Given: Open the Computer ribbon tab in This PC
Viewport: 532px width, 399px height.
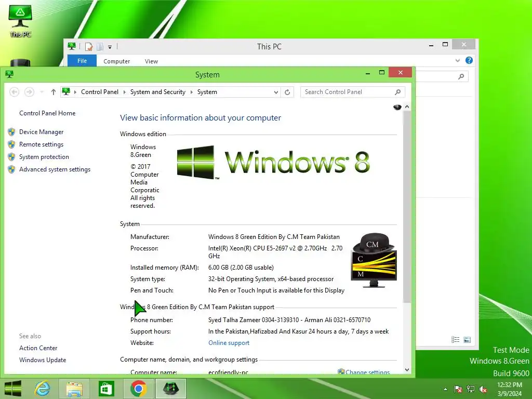Looking at the screenshot, I should pos(117,61).
